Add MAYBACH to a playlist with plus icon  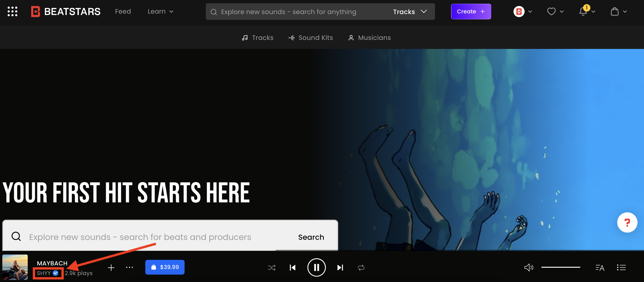(111, 267)
